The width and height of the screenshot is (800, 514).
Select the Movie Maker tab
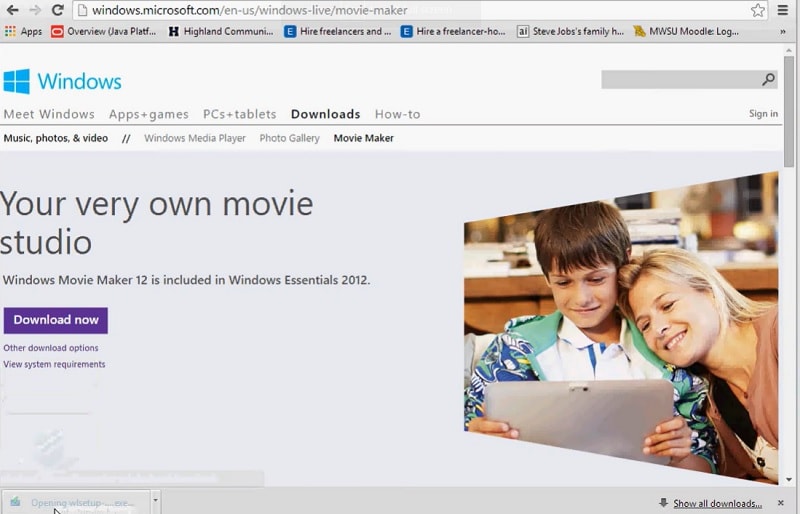363,138
